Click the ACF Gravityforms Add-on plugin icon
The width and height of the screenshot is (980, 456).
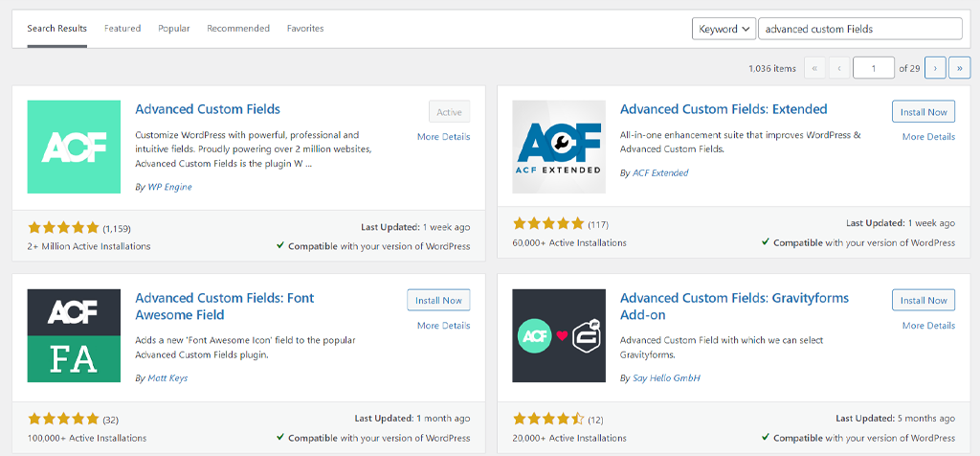tap(559, 335)
